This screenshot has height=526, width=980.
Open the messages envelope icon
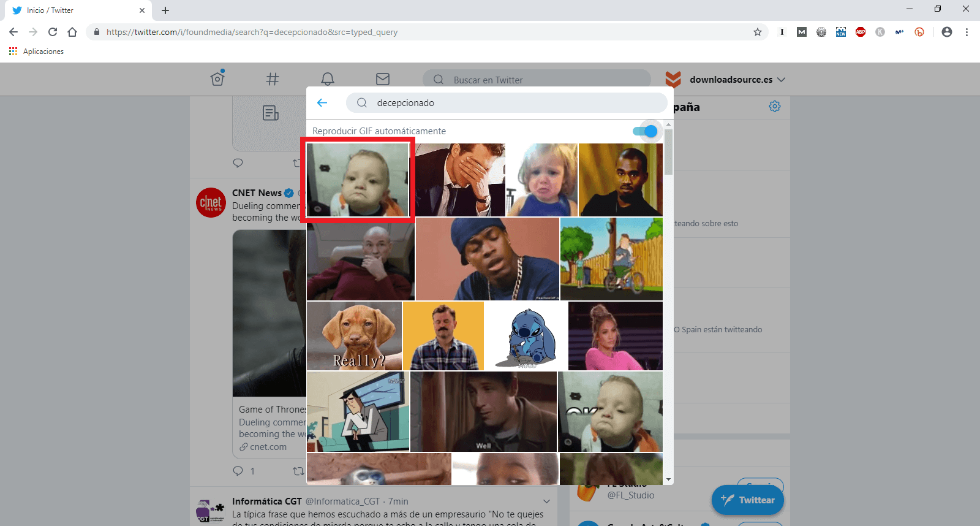click(x=383, y=79)
